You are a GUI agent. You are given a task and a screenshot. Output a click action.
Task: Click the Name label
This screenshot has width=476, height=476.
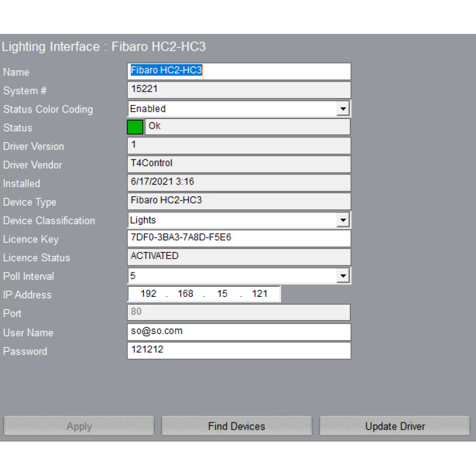coord(16,72)
